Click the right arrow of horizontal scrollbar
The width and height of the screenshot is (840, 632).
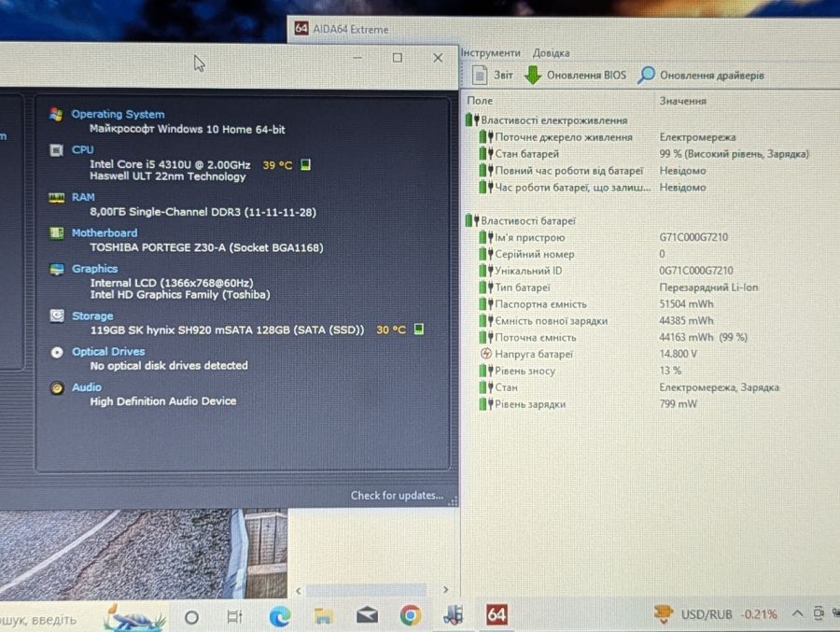(445, 590)
